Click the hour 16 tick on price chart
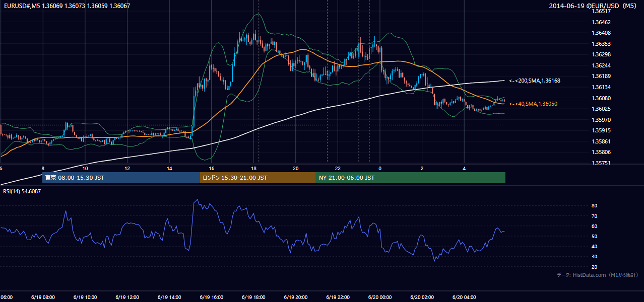This screenshot has width=644, height=302. 211,168
